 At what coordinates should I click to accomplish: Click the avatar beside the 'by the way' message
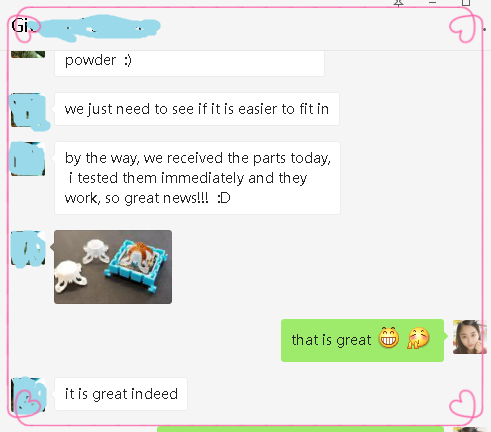point(28,159)
